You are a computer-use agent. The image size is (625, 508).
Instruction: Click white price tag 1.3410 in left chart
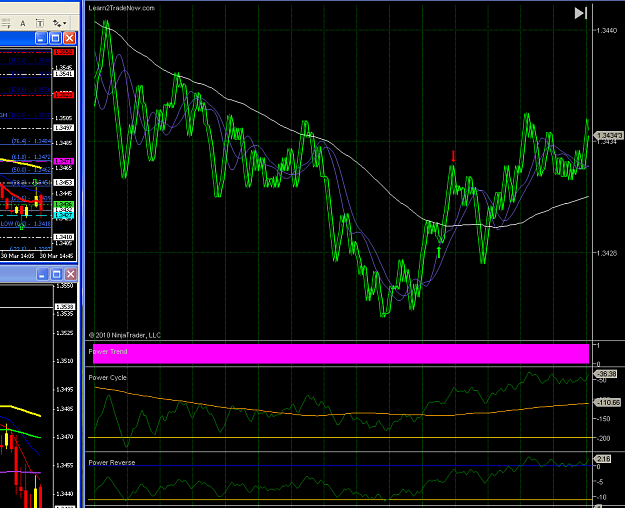pos(64,237)
